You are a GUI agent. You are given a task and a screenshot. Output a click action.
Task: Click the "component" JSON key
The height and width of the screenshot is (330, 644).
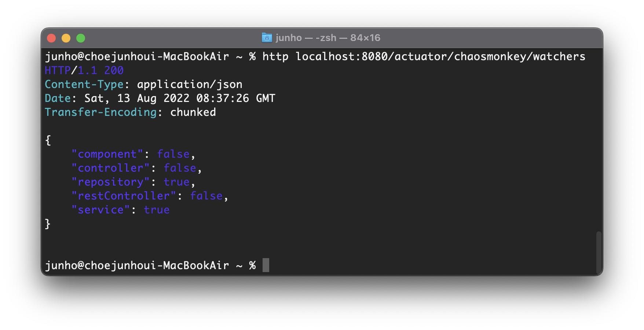(x=107, y=154)
